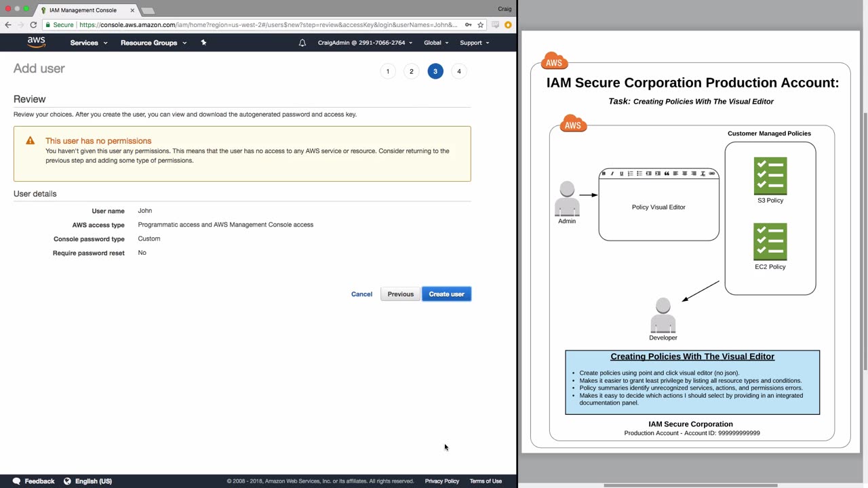
Task: Select the user name value 'John'
Action: pos(145,211)
